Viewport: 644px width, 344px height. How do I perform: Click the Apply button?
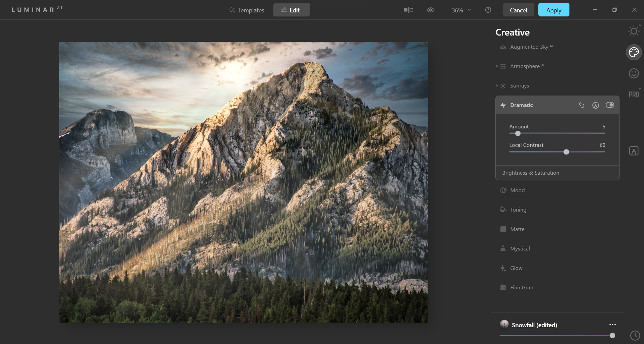(553, 10)
